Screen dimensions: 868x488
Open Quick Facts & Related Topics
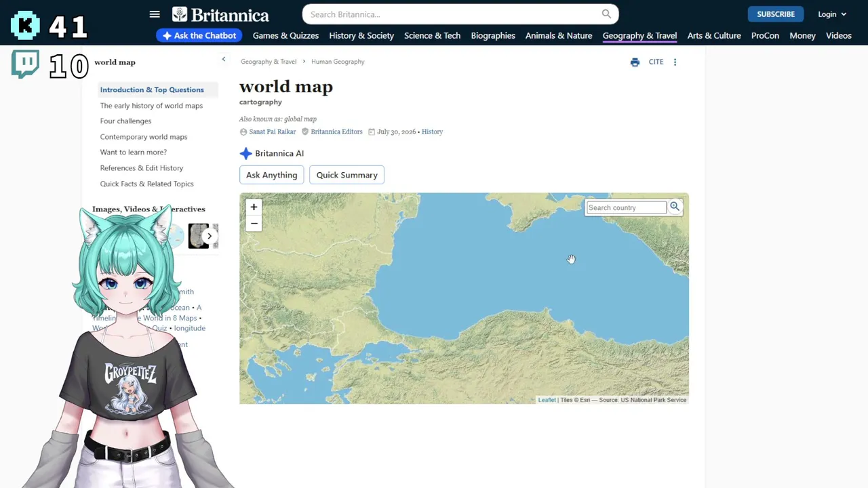coord(146,184)
